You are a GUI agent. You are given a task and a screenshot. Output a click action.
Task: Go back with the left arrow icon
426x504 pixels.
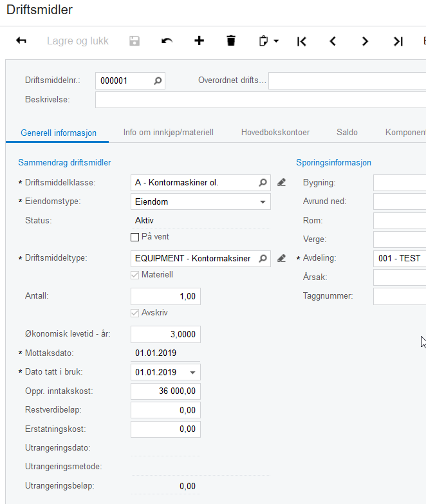21,41
